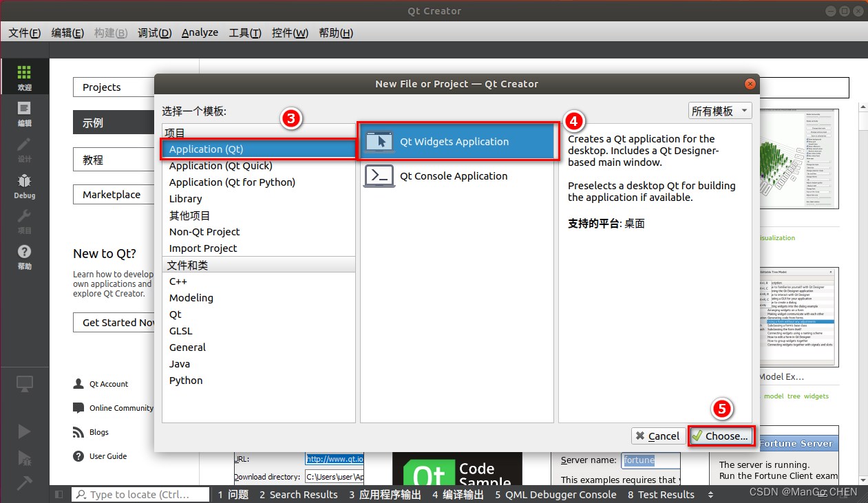Click the kit selector monitor icon
This screenshot has height=503, width=868.
pyautogui.click(x=24, y=384)
